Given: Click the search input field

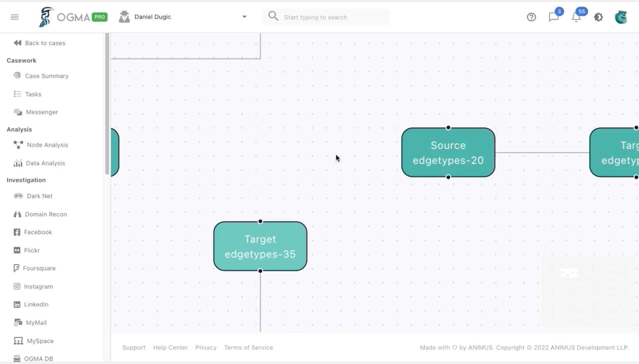Looking at the screenshot, I should (x=333, y=17).
